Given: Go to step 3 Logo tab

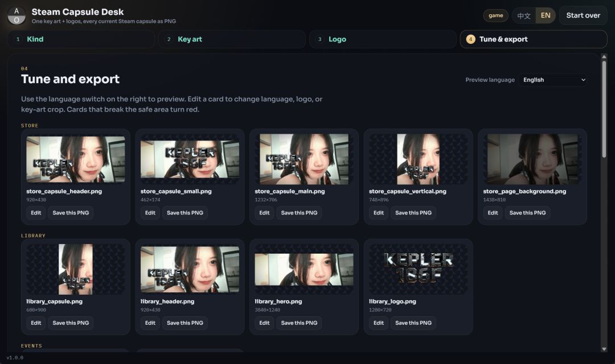Looking at the screenshot, I should click(x=383, y=39).
